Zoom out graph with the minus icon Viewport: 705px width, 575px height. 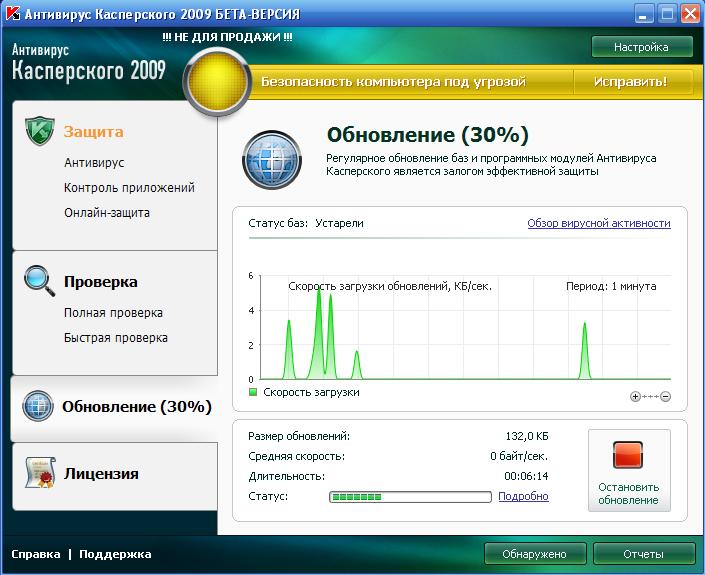pyautogui.click(x=666, y=397)
